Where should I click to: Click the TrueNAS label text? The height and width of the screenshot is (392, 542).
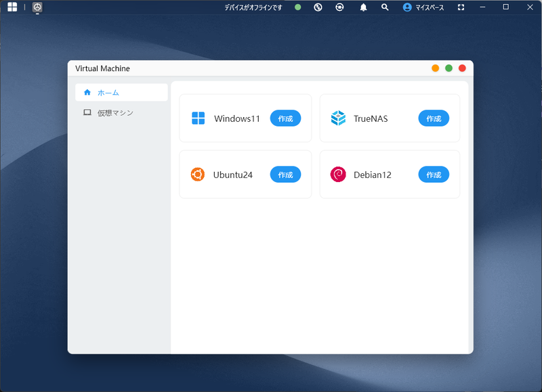tap(371, 118)
